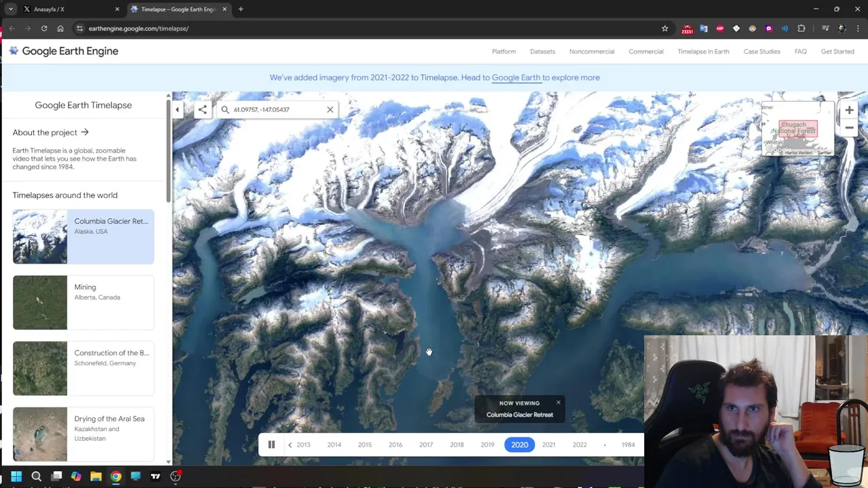Click the Get Started link
The image size is (868, 488).
pos(837,52)
